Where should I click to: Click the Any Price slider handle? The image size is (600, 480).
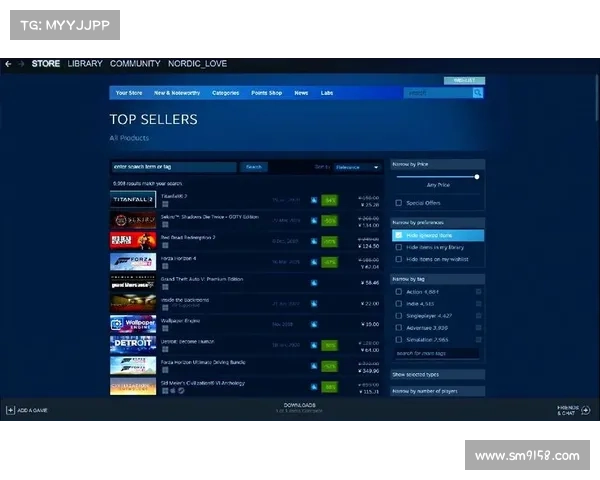pos(476,176)
